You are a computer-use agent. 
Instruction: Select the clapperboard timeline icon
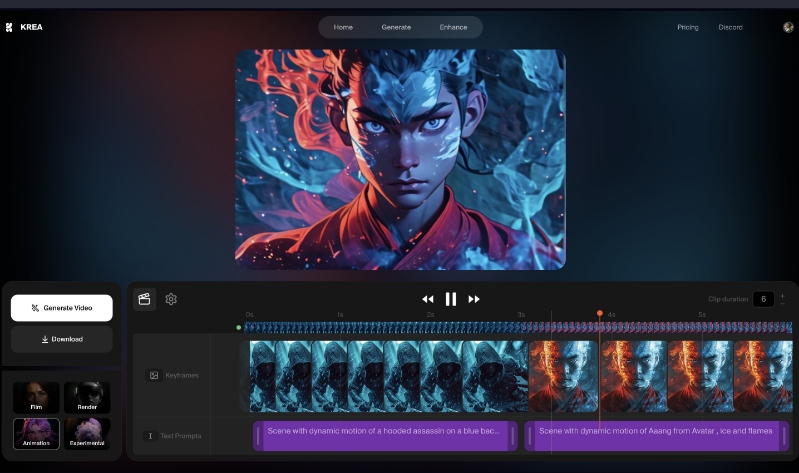point(144,299)
